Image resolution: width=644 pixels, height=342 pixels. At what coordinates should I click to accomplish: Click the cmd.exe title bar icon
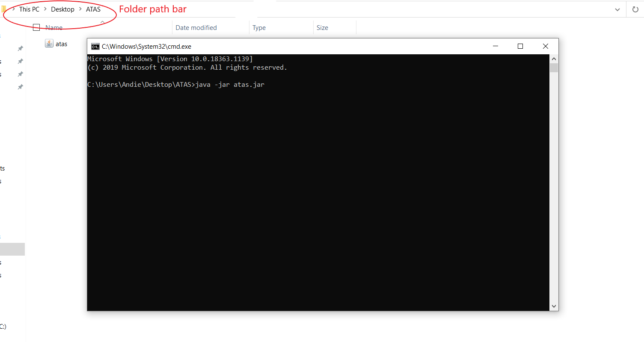point(95,46)
